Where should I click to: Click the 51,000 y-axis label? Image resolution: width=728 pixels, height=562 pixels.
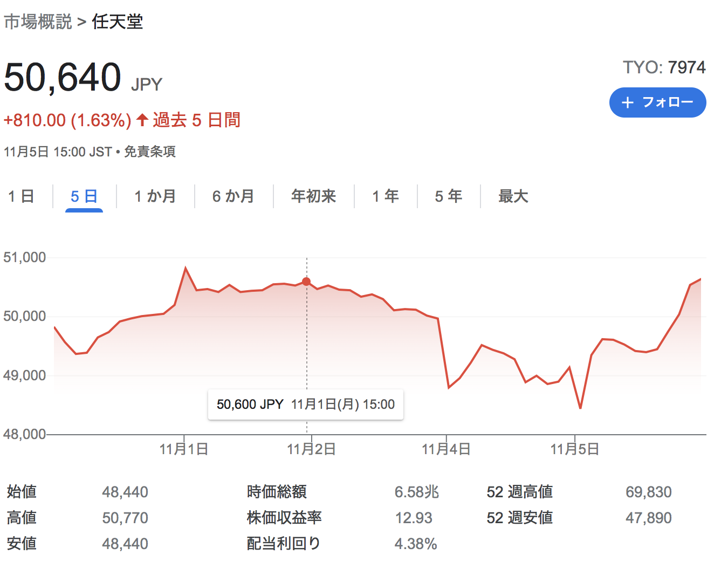pos(25,257)
